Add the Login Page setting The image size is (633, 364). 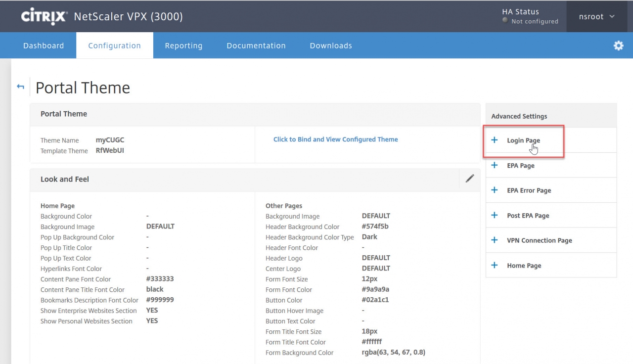[x=551, y=140]
